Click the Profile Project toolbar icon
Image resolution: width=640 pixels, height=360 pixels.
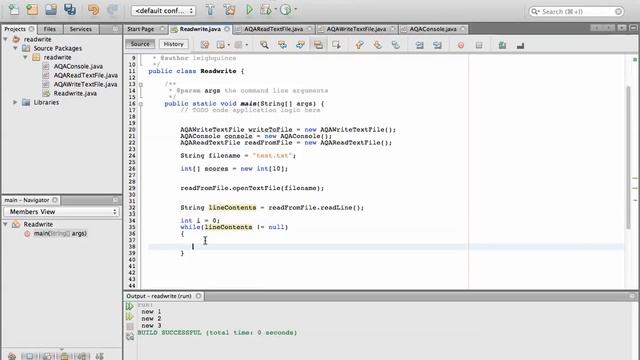[286, 10]
